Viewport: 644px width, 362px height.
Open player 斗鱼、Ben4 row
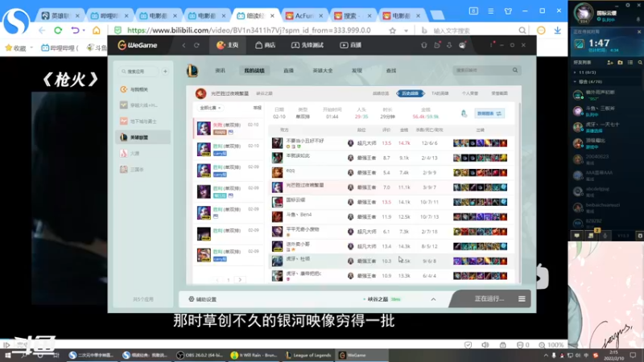click(392, 216)
